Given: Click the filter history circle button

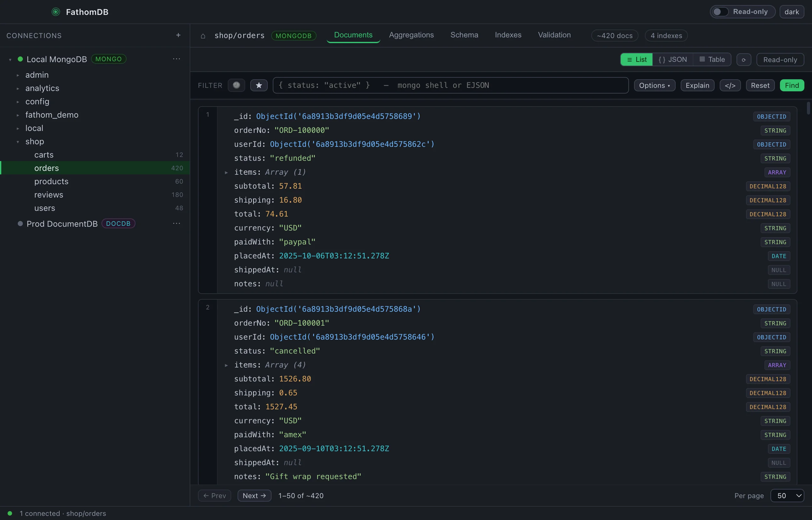Looking at the screenshot, I should (236, 85).
